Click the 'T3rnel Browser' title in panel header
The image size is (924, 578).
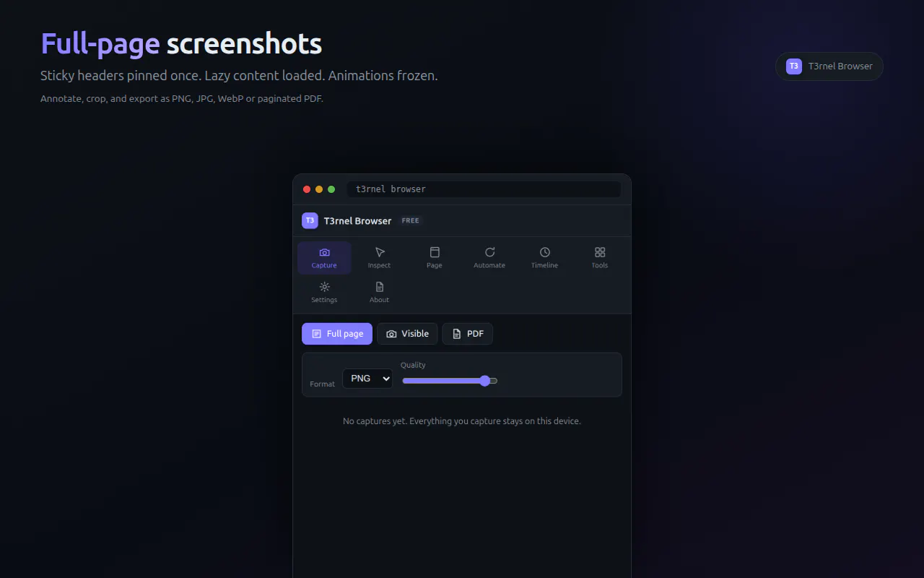pyautogui.click(x=357, y=220)
